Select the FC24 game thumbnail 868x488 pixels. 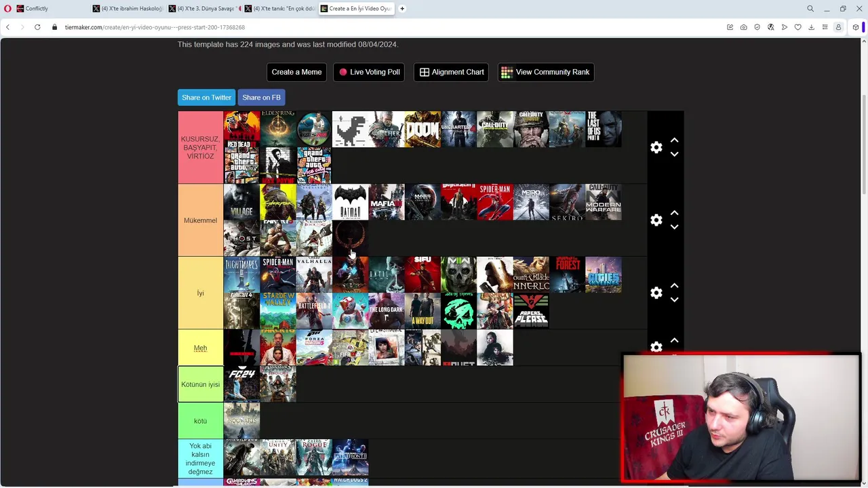coord(241,384)
